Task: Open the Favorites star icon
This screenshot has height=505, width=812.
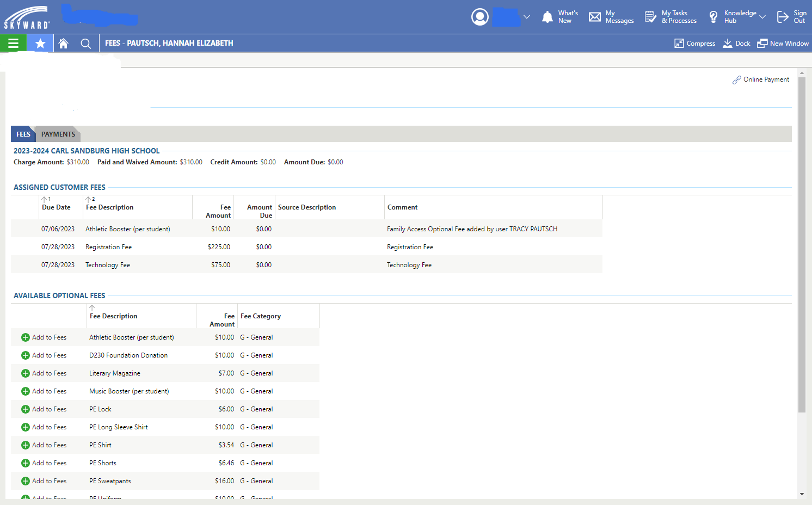Action: (40, 44)
